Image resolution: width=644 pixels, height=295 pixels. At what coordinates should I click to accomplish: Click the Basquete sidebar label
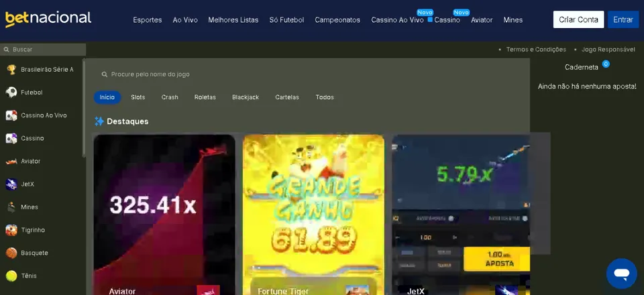pyautogui.click(x=34, y=253)
